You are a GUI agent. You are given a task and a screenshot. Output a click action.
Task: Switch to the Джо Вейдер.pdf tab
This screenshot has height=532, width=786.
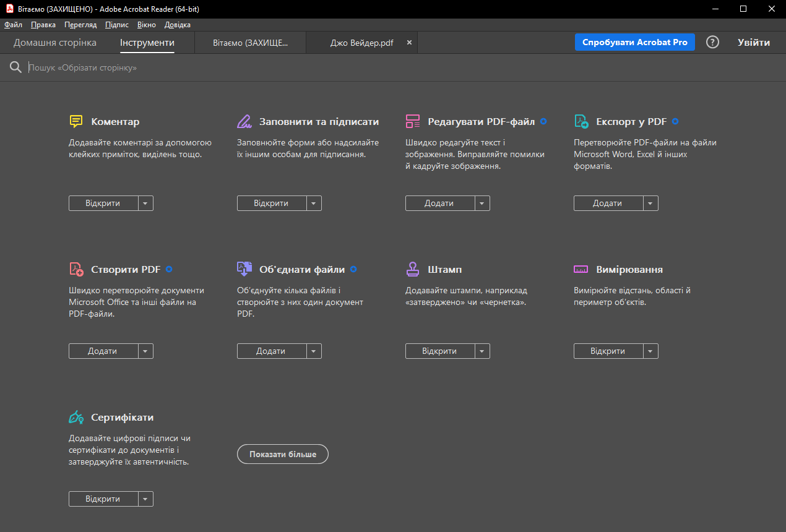(361, 42)
